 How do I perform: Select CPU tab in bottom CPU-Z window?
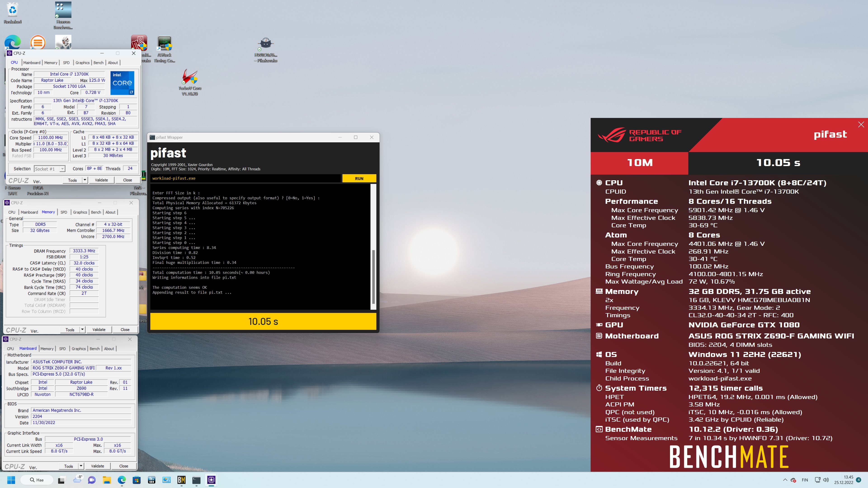click(10, 349)
